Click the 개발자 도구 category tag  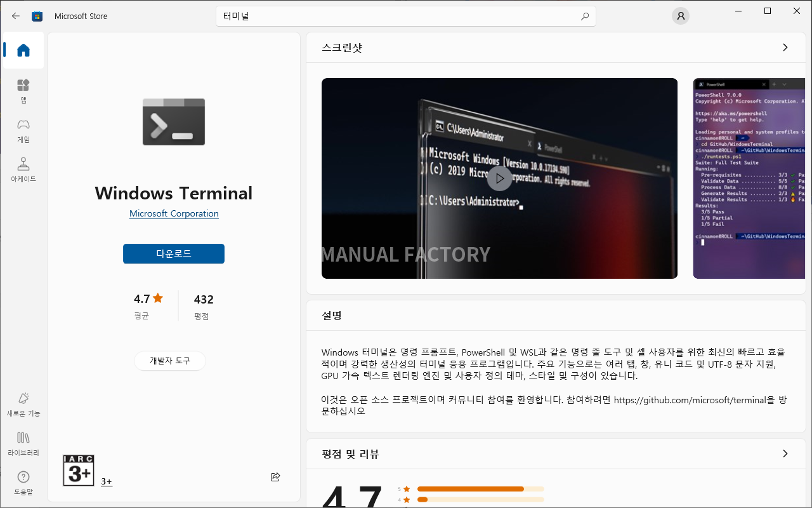[170, 361]
